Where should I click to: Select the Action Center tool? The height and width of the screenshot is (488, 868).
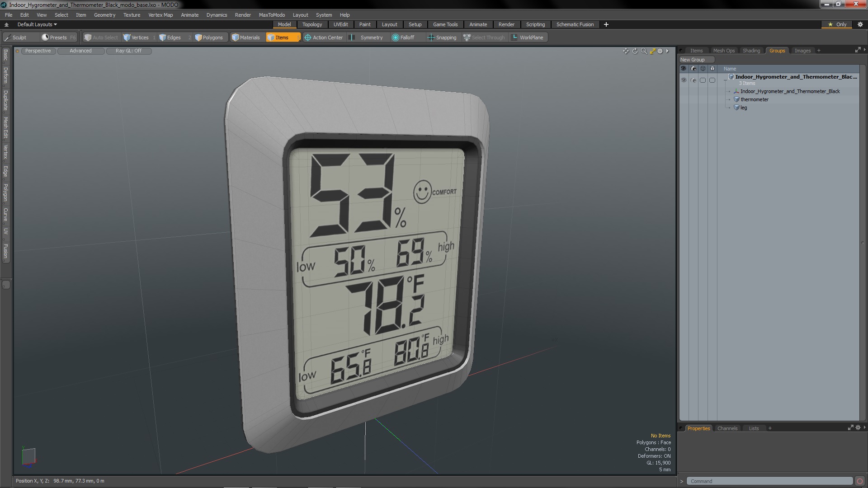coord(324,38)
